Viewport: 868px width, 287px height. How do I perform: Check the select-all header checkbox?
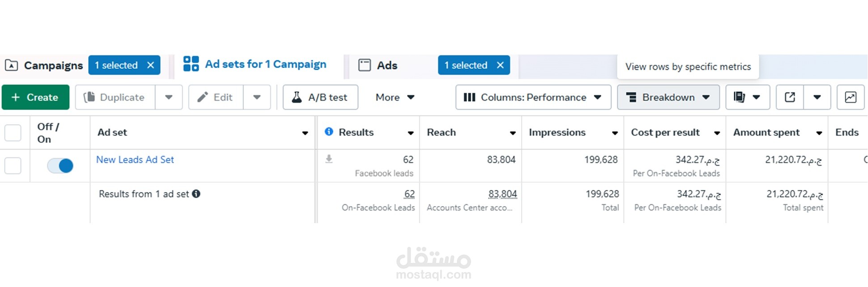tap(13, 133)
